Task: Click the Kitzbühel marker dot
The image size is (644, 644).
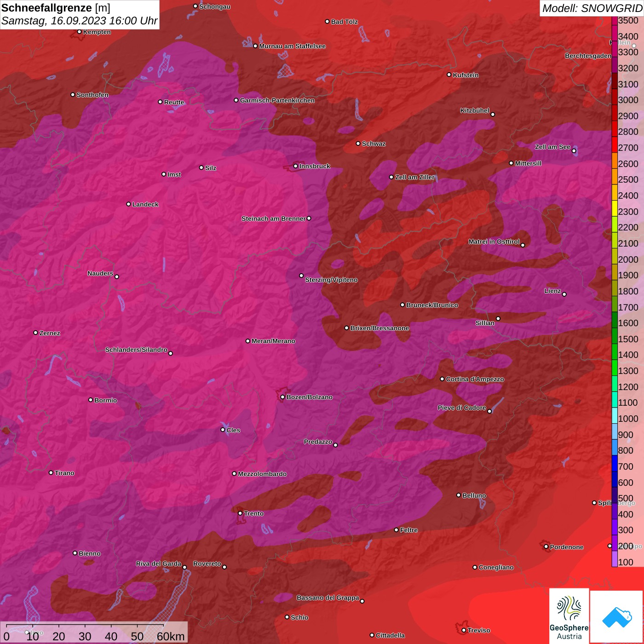Action: pos(493,114)
